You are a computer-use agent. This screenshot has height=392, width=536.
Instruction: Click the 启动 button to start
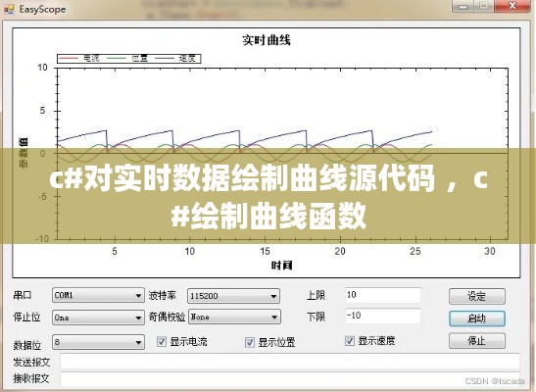[x=477, y=318]
